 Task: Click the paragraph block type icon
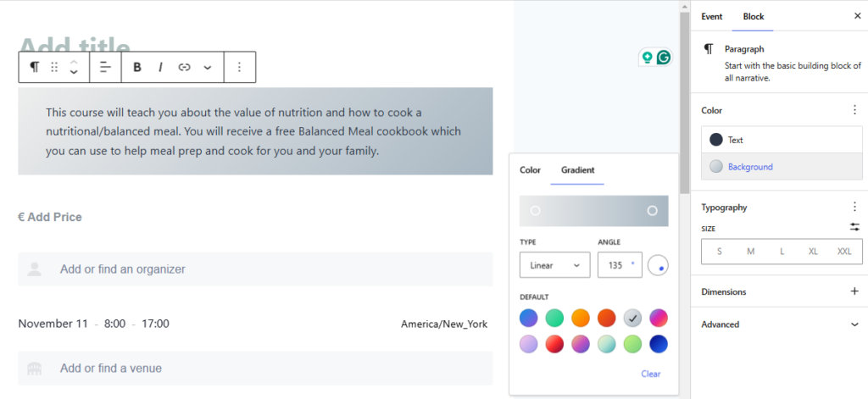click(34, 67)
